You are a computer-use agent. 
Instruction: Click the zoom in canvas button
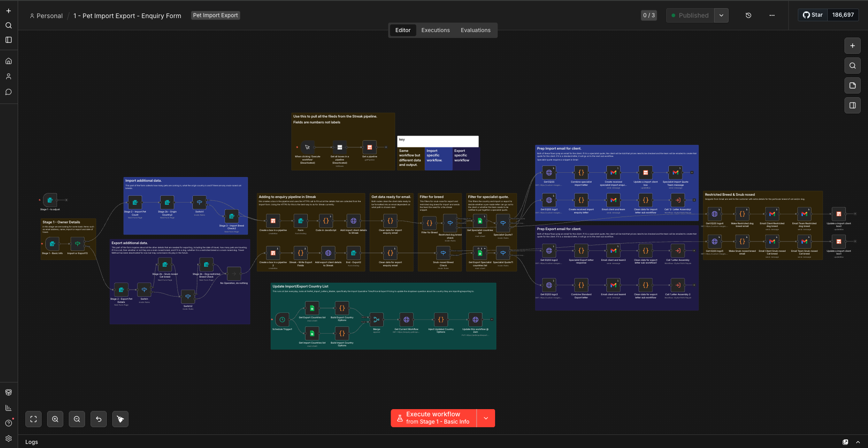point(55,419)
